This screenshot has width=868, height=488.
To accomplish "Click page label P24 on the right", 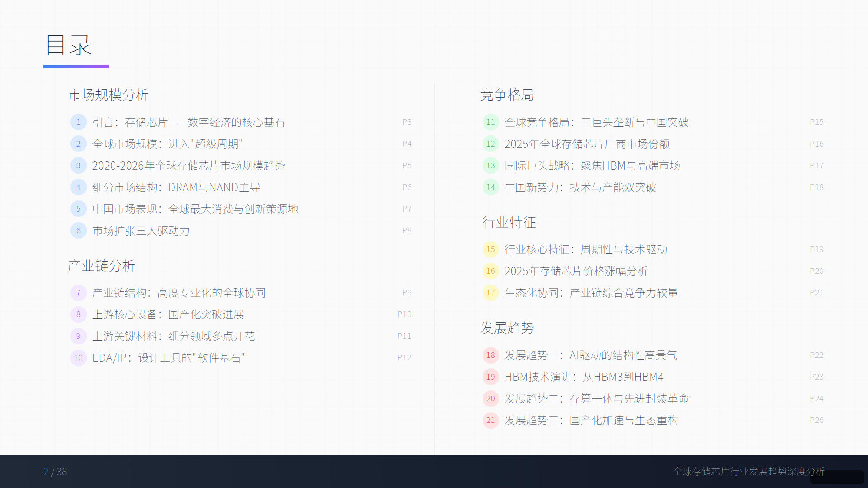I will (x=816, y=399).
